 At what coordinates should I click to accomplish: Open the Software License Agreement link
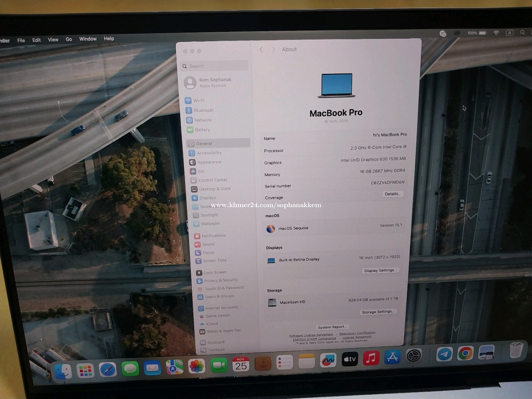point(311,335)
